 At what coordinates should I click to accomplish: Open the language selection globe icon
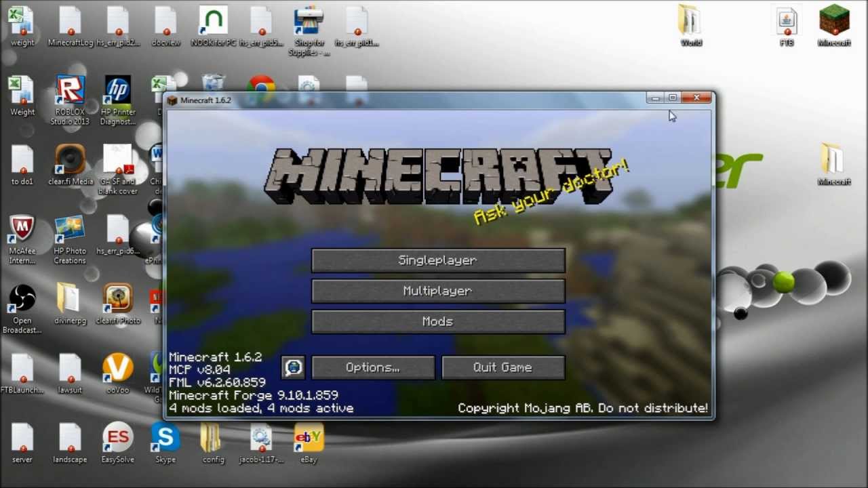pyautogui.click(x=293, y=367)
